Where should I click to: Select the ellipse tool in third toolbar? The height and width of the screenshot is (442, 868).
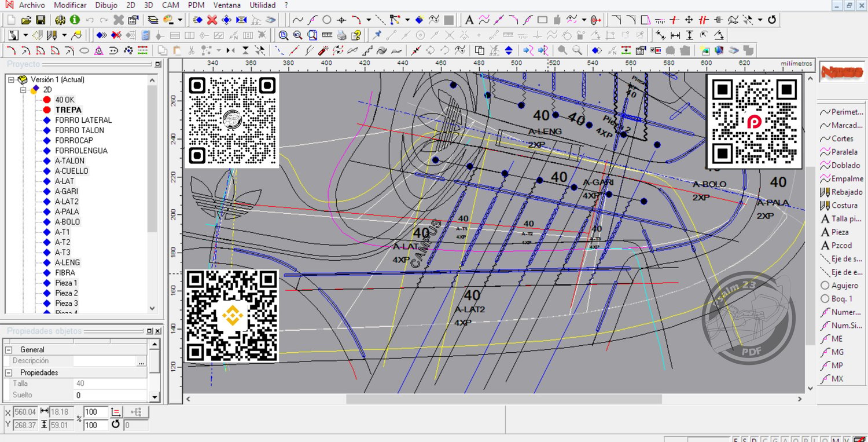point(84,50)
